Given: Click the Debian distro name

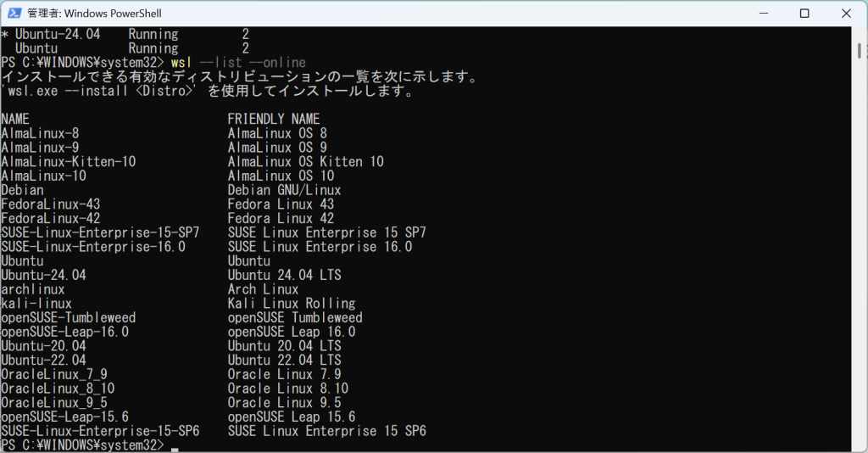Looking at the screenshot, I should click(x=23, y=190).
